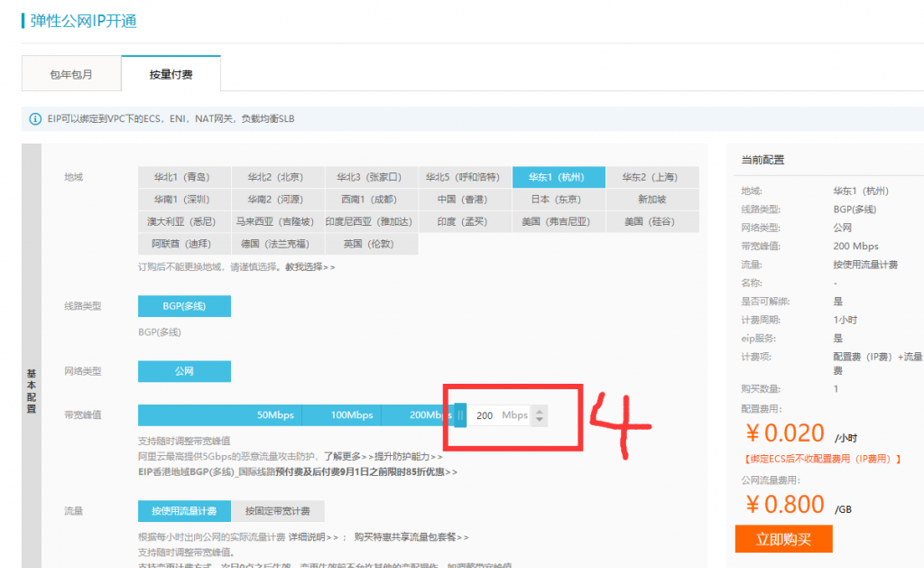Select 按固定带宽计费 billing option
924x568 pixels.
tap(278, 511)
